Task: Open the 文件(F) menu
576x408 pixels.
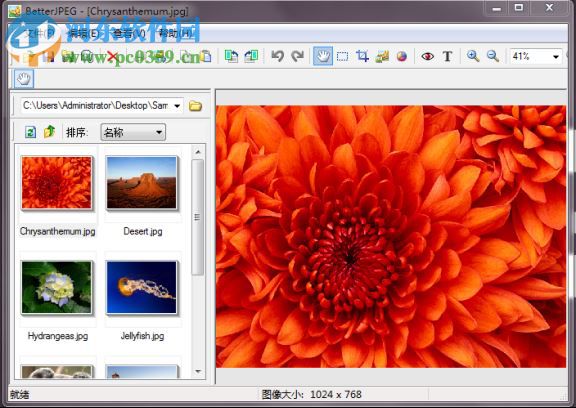Action: [39, 34]
